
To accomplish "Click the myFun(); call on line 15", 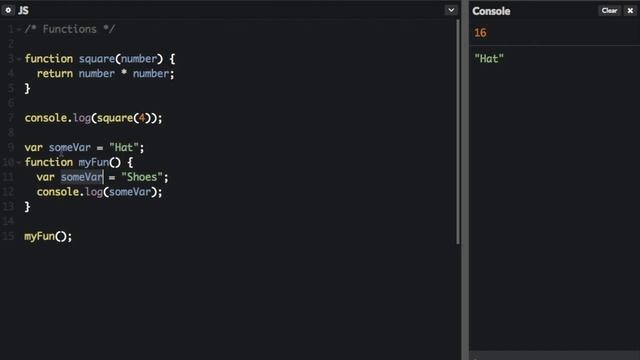I will (48, 236).
